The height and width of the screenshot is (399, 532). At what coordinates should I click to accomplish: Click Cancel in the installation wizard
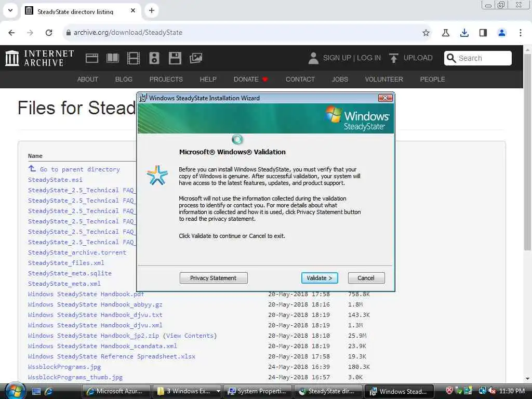pyautogui.click(x=366, y=278)
